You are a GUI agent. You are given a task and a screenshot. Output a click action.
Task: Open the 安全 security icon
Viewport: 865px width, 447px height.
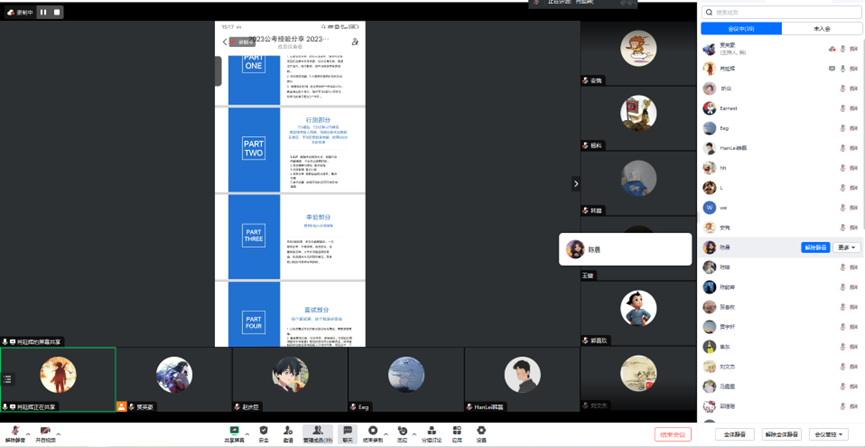[x=264, y=431]
